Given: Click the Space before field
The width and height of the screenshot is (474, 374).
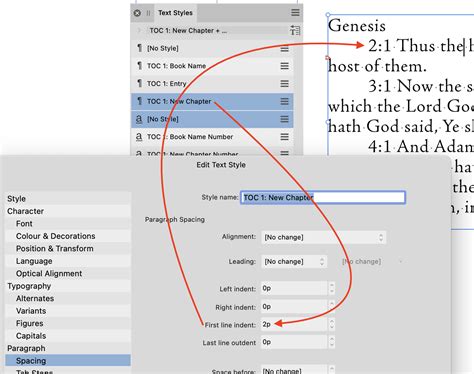Looking at the screenshot, I should [x=294, y=370].
